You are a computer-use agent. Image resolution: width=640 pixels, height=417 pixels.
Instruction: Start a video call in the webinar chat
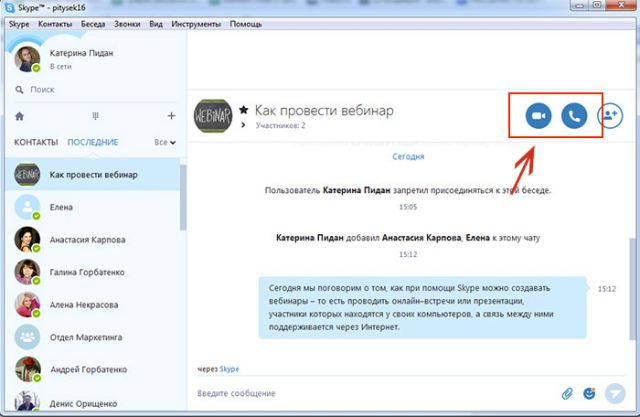[x=538, y=116]
